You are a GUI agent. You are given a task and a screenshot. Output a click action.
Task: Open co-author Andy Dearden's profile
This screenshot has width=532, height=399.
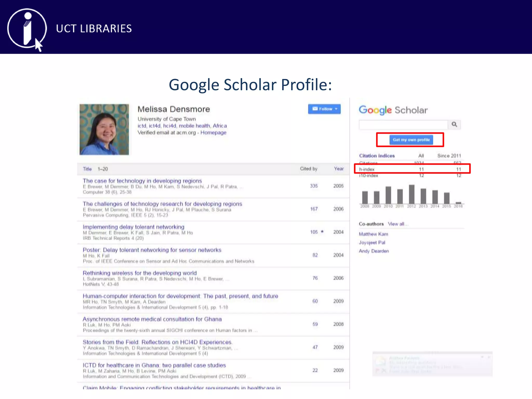pos(374,251)
